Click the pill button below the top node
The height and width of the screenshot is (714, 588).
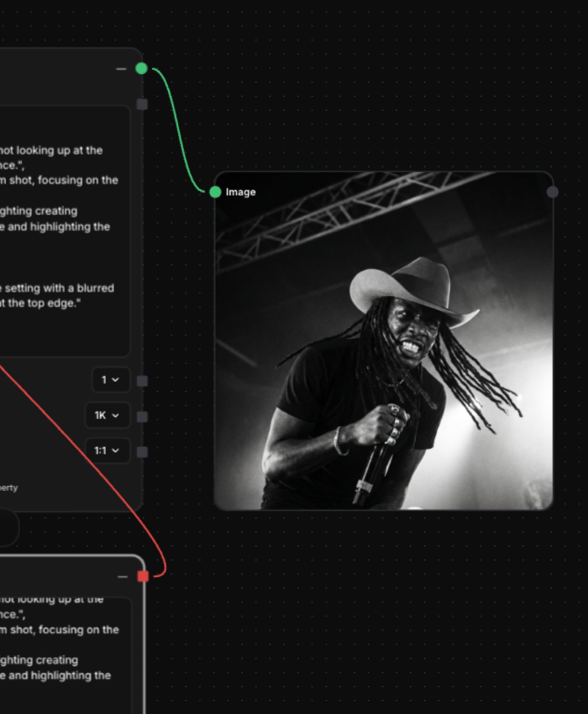pyautogui.click(x=6, y=528)
